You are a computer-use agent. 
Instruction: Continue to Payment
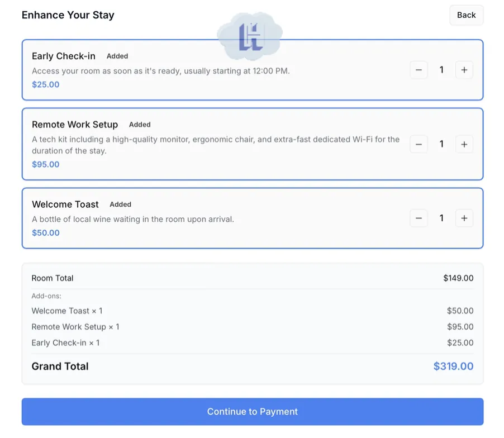tap(253, 412)
